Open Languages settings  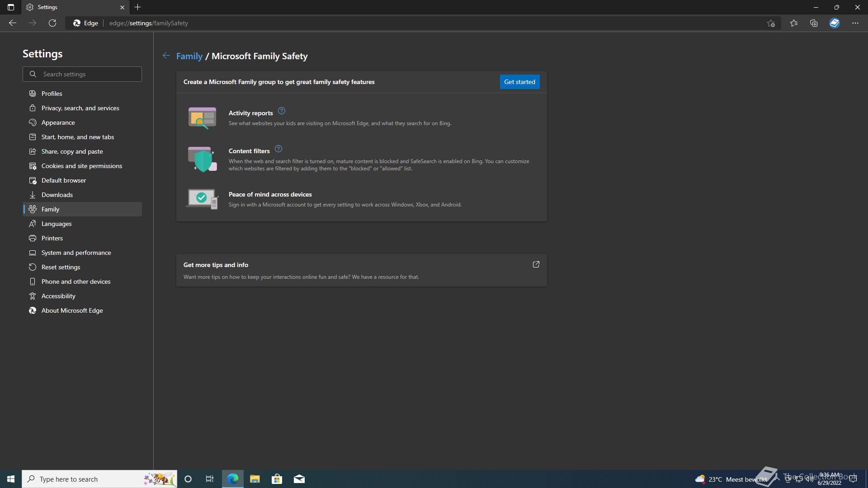82,224
